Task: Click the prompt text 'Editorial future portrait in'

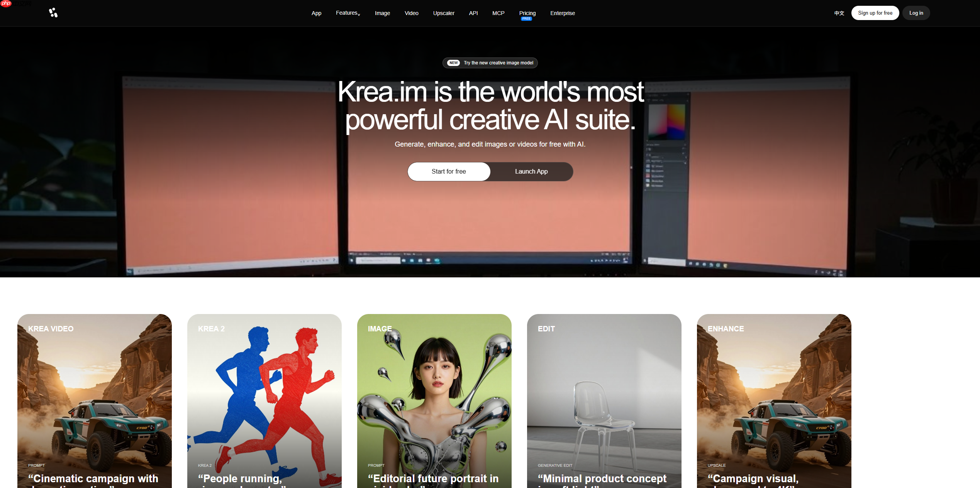Action: point(433,479)
